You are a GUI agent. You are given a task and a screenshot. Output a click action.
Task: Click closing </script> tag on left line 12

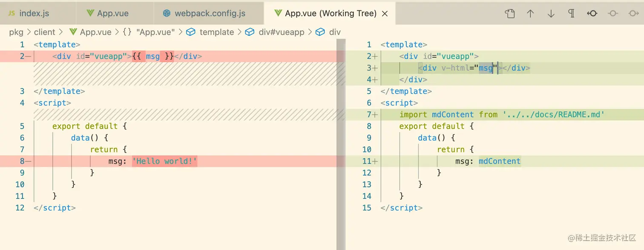tap(55, 208)
